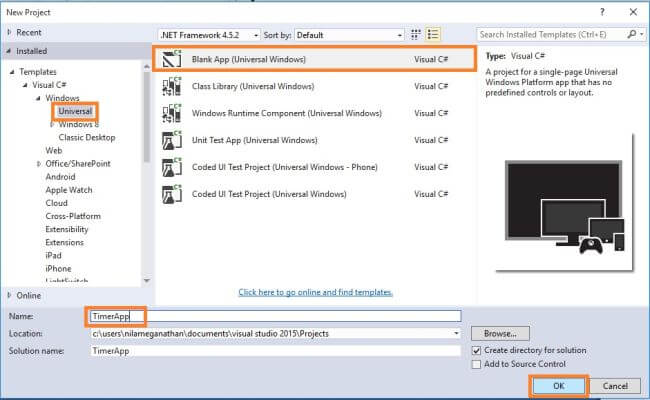Select iPad category in the tree
This screenshot has height=400, width=650.
[53, 255]
